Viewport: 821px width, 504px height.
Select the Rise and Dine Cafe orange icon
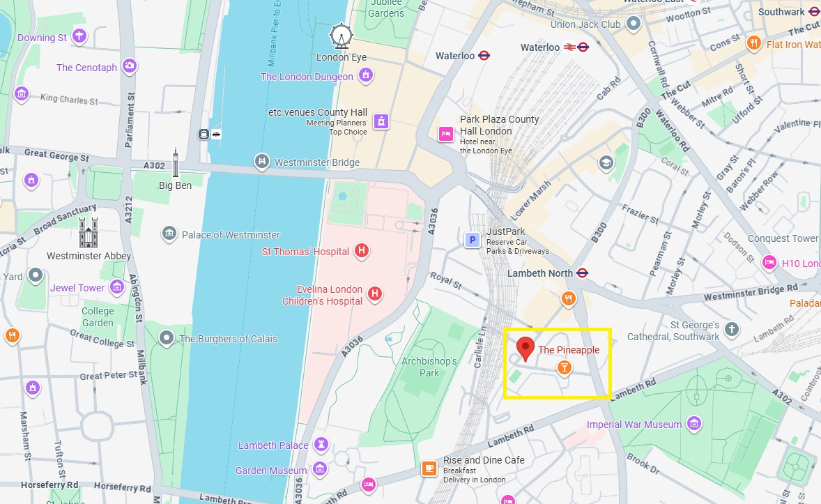429,468
